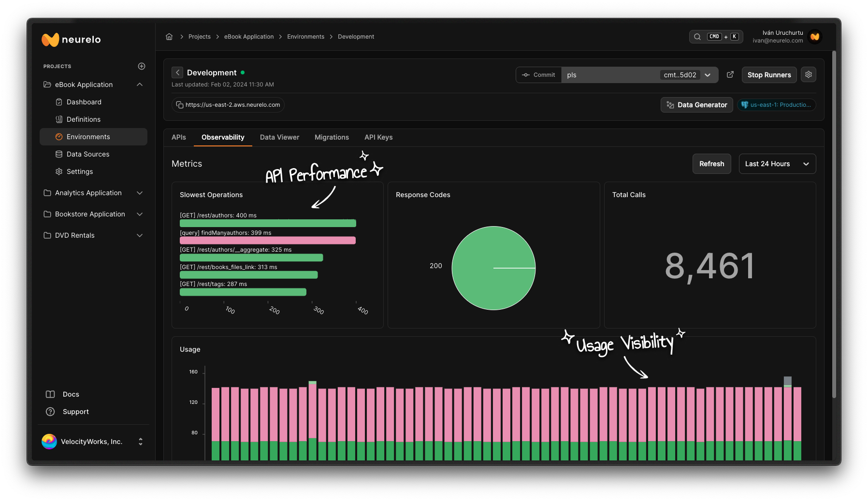Click the search magnifier icon

click(x=697, y=37)
